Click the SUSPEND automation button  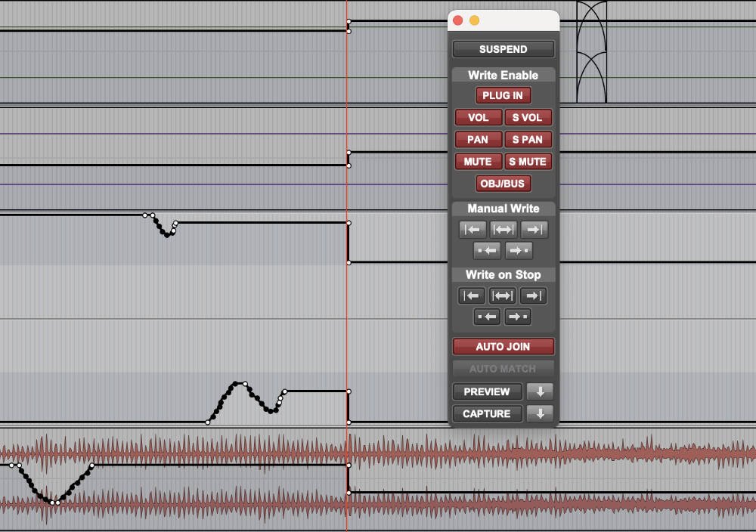point(503,49)
